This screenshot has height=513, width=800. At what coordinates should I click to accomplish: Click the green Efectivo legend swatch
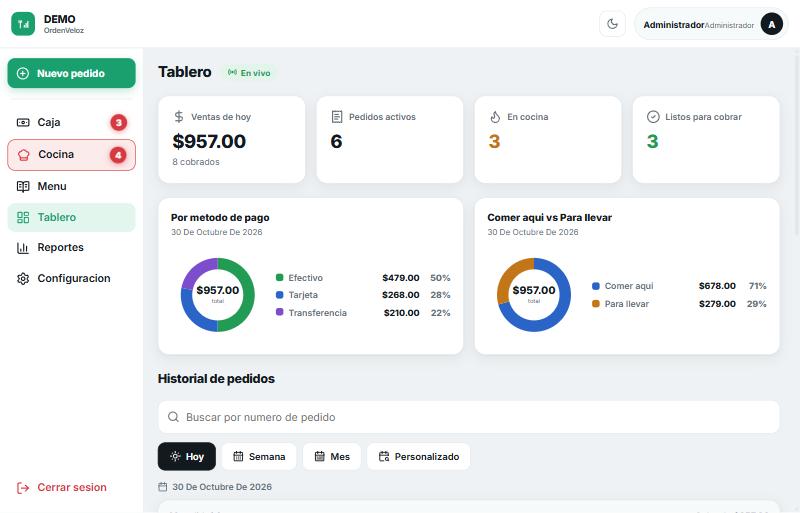point(280,278)
